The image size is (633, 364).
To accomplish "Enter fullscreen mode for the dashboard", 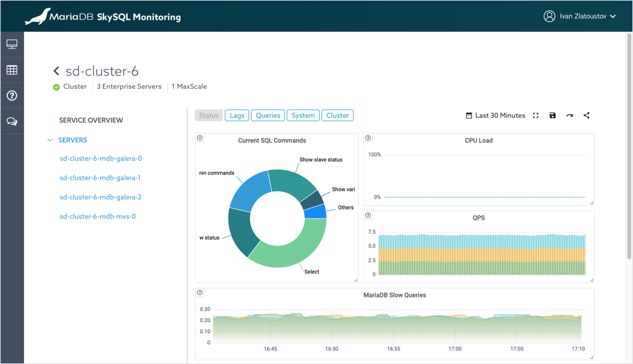I will pos(536,115).
